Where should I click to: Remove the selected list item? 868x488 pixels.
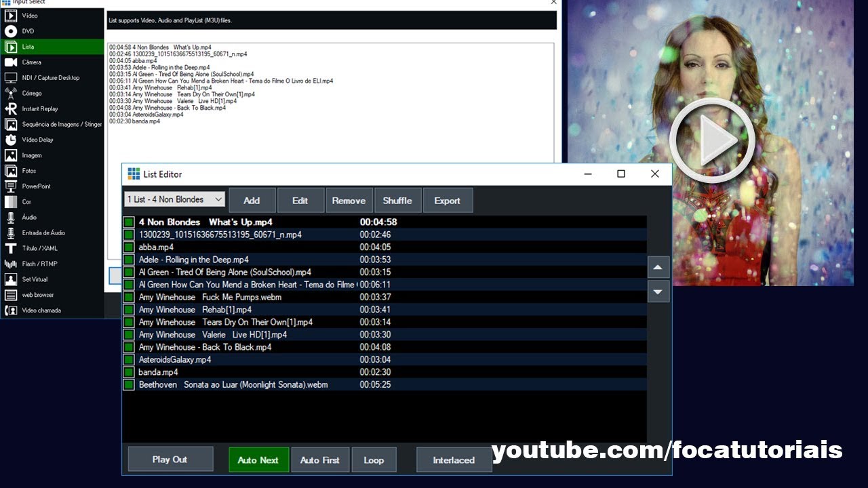[349, 201]
